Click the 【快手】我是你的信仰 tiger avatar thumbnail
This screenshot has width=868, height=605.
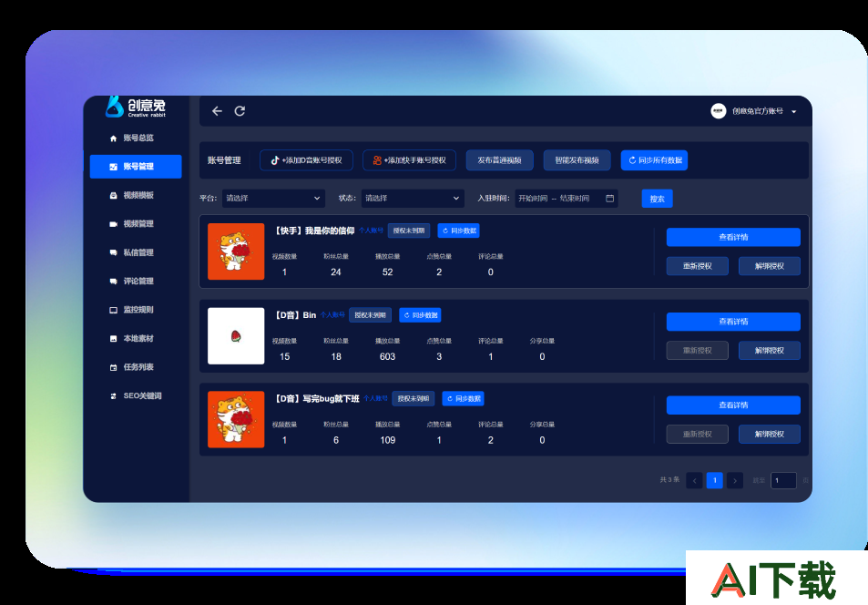[236, 251]
